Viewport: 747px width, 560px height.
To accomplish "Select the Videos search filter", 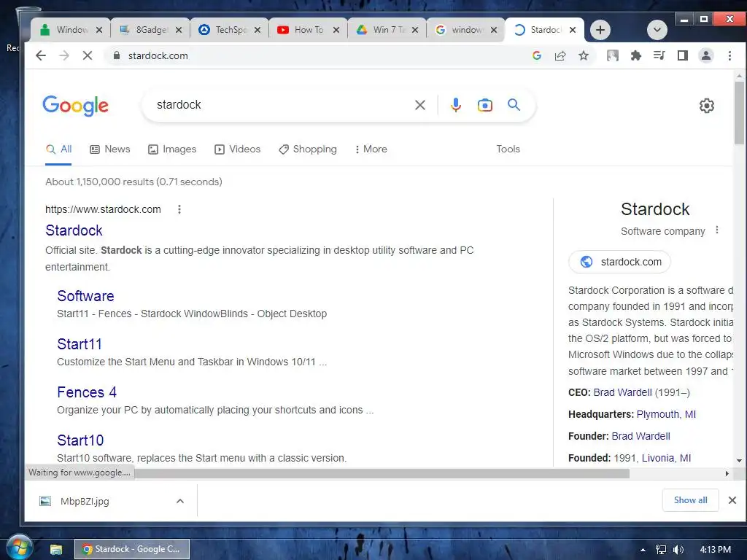I will (x=237, y=149).
